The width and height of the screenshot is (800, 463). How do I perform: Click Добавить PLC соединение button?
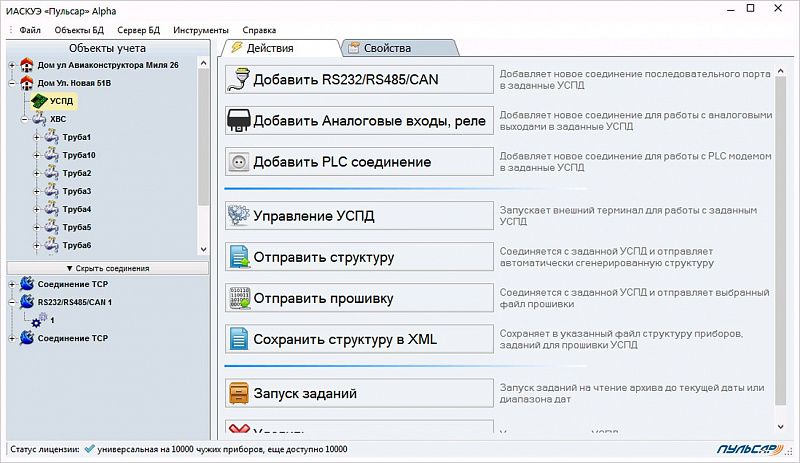coord(359,162)
